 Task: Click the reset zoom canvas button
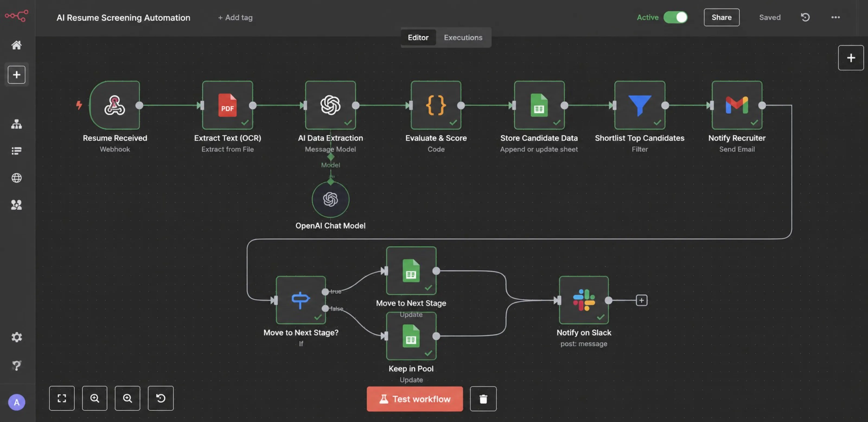pos(160,398)
